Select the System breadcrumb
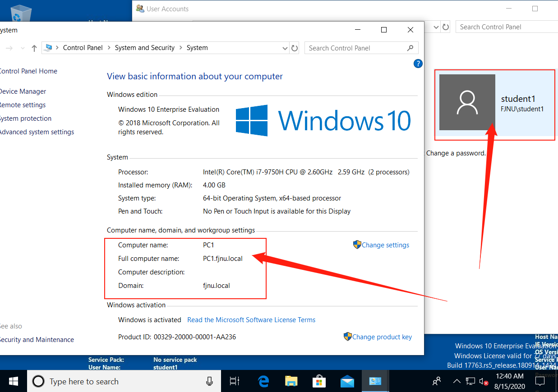Image resolution: width=558 pixels, height=392 pixels. [x=197, y=48]
